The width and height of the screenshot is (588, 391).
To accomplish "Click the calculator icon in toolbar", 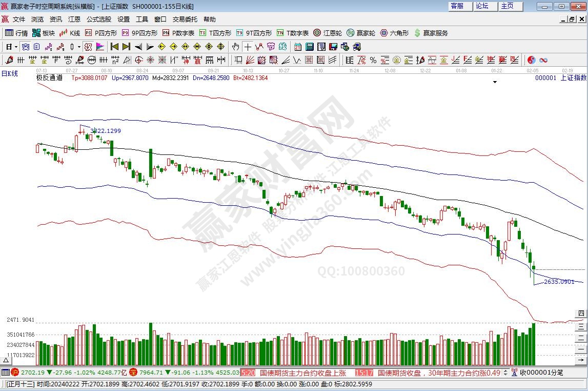I will tap(309, 47).
